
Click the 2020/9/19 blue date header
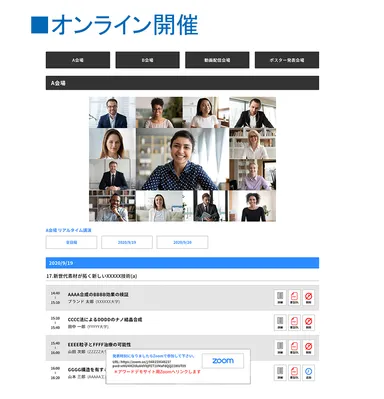[x=182, y=263]
